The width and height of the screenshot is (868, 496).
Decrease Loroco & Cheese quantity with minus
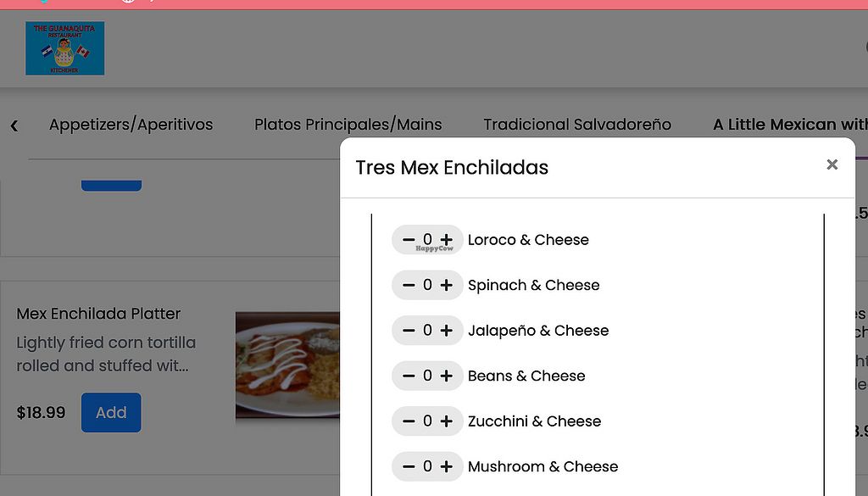click(x=409, y=240)
